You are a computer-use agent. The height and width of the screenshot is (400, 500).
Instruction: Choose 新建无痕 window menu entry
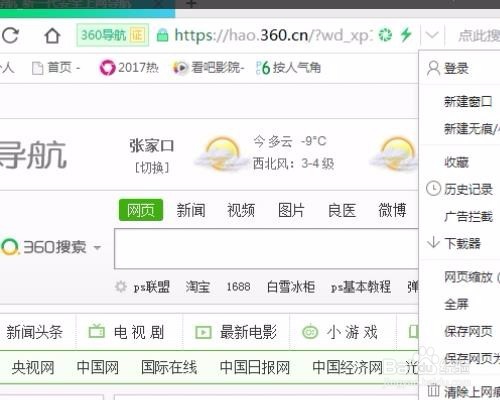pos(472,129)
